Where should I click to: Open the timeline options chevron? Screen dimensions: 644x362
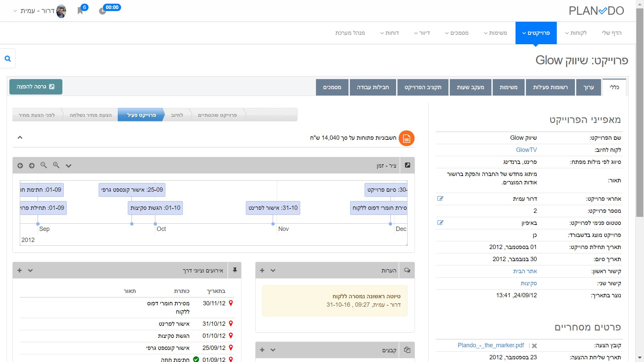pyautogui.click(x=68, y=166)
